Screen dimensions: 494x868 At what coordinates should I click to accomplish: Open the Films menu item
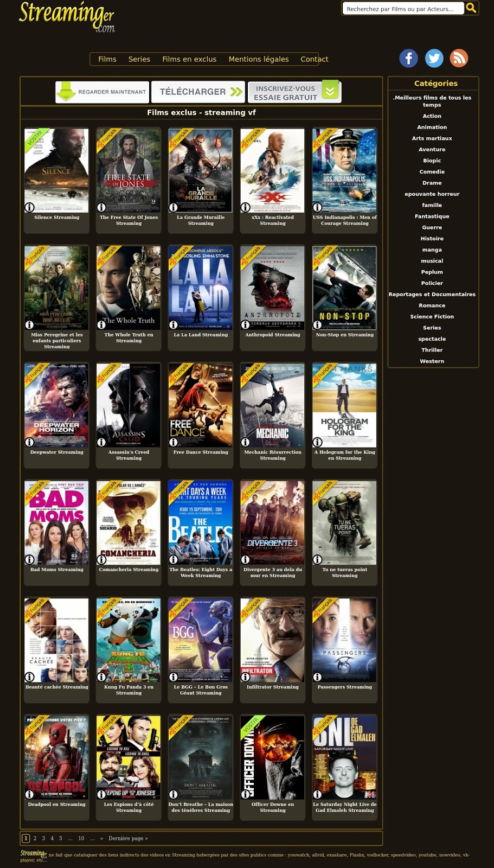click(107, 59)
